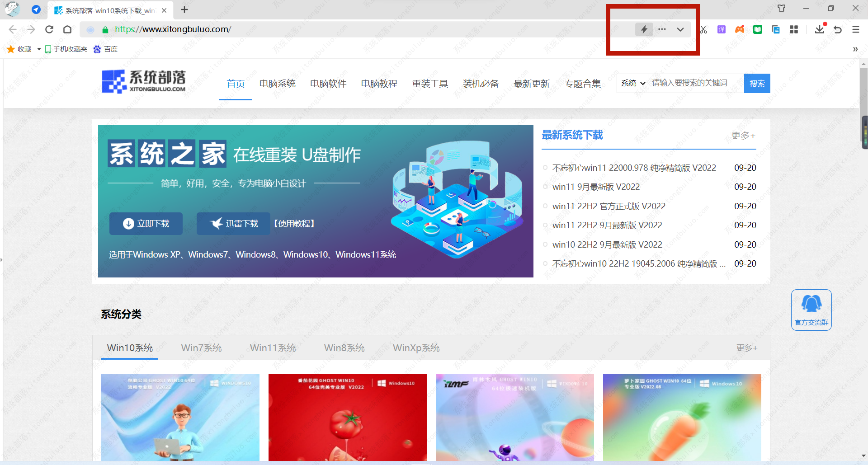Open the 【使用教程】 link
The height and width of the screenshot is (465, 868).
coord(294,224)
